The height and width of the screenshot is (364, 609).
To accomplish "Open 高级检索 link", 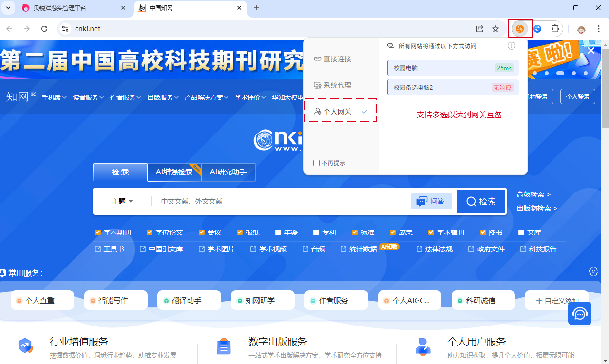I will [533, 194].
